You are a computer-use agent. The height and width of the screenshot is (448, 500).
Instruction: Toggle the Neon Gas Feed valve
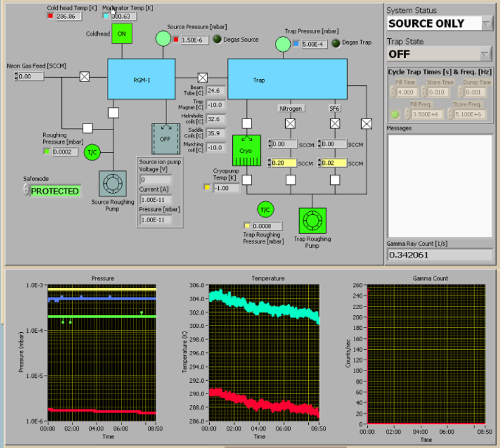pyautogui.click(x=84, y=76)
